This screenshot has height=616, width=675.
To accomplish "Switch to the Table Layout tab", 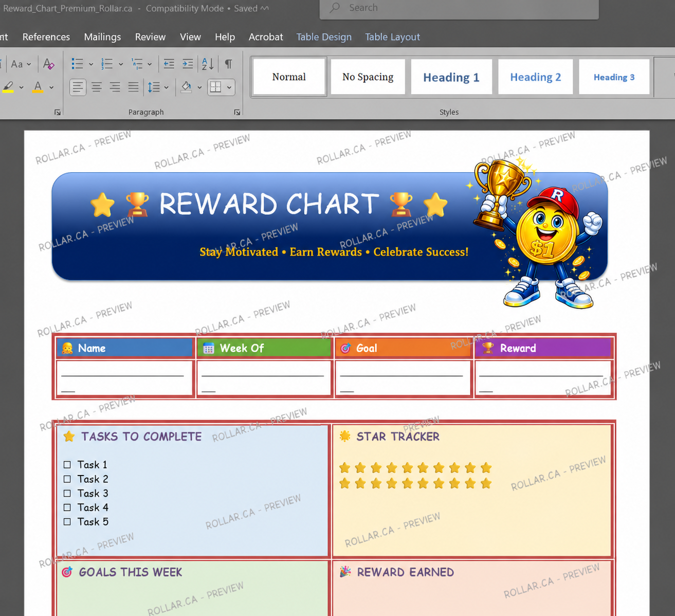I will [392, 37].
